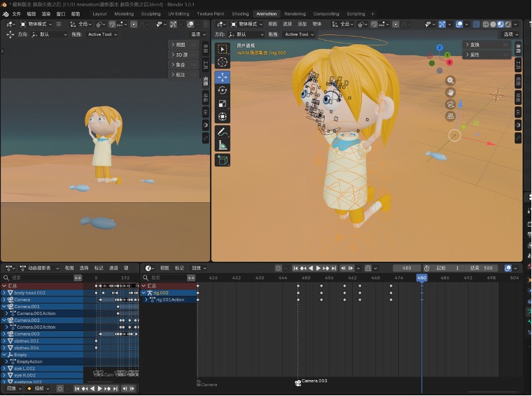Play the animation forward in timeline

click(x=318, y=268)
